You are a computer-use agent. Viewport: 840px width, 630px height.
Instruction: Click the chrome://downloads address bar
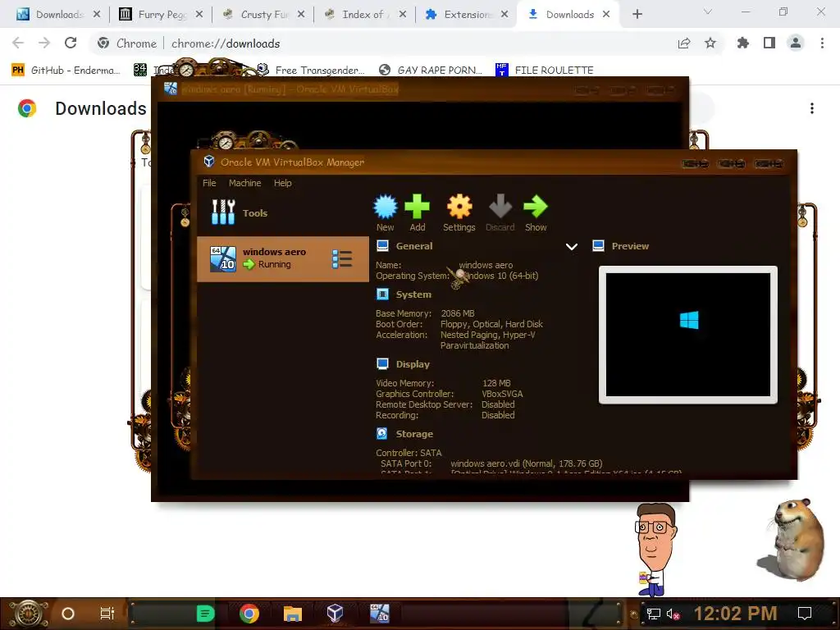point(386,43)
